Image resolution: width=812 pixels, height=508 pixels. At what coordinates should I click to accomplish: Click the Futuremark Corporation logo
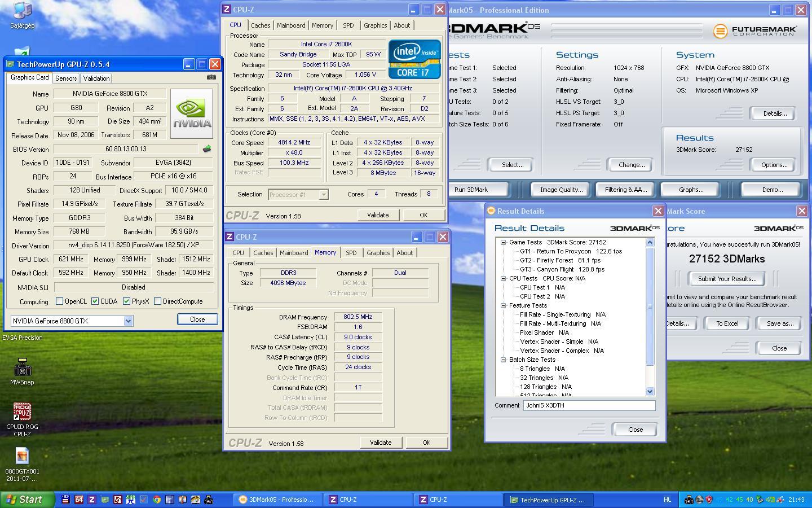tap(755, 30)
